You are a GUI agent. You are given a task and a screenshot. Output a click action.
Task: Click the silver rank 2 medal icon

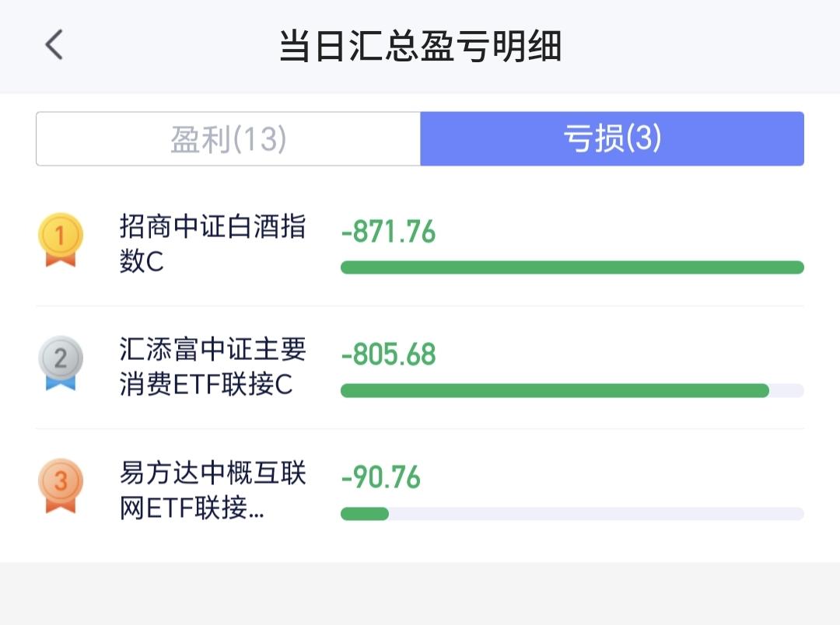(x=61, y=362)
